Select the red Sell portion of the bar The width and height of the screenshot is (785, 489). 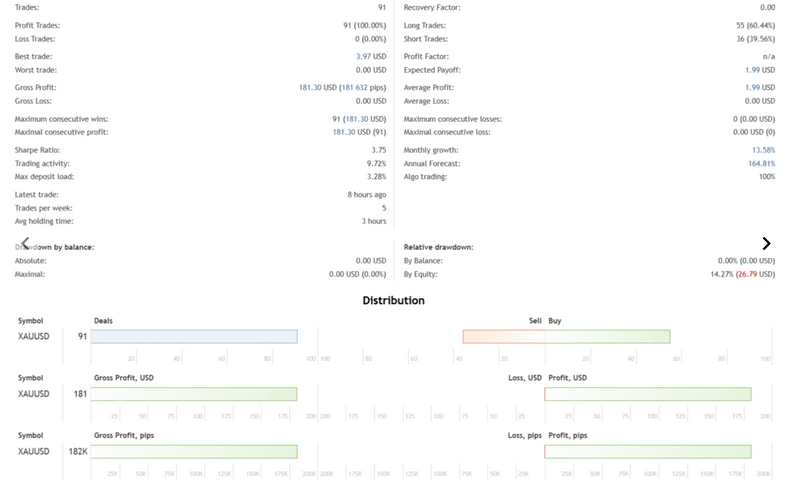pos(504,336)
